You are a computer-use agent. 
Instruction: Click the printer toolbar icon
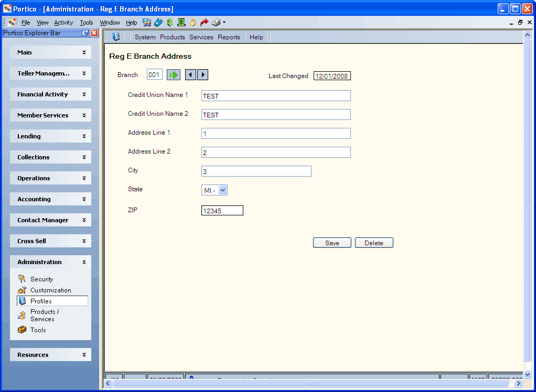[x=216, y=23]
